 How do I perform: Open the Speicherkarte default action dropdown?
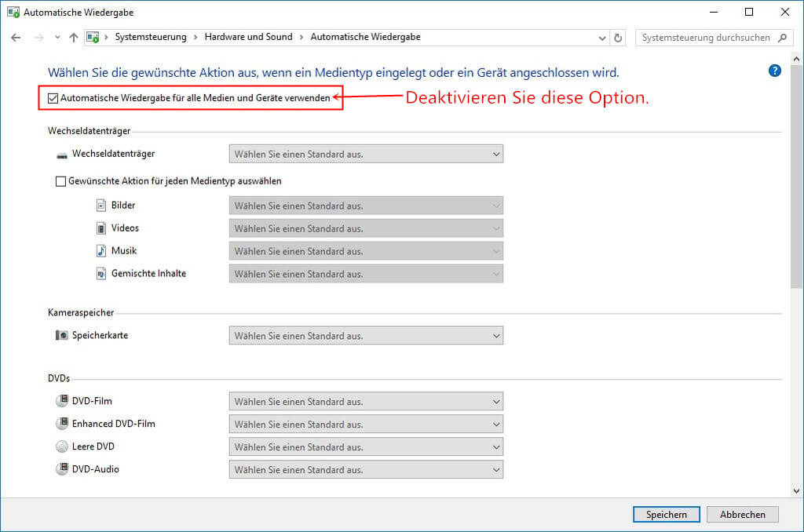click(x=366, y=336)
